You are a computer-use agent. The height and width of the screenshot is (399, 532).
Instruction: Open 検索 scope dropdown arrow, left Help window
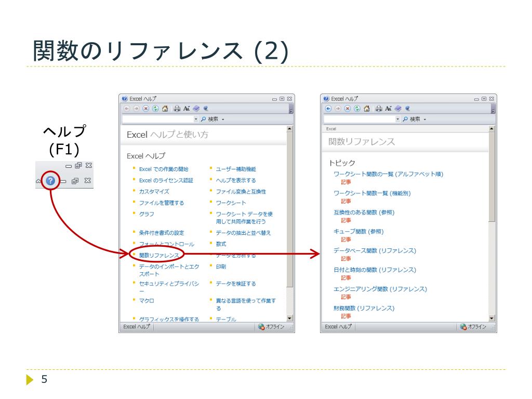point(223,119)
